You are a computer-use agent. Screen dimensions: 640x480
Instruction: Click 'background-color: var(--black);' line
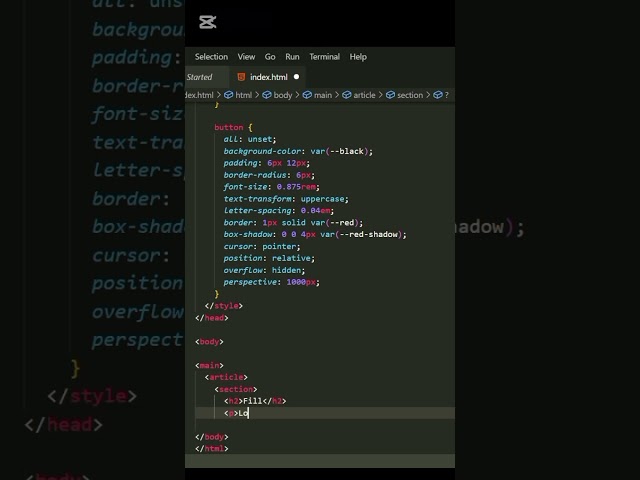click(298, 151)
